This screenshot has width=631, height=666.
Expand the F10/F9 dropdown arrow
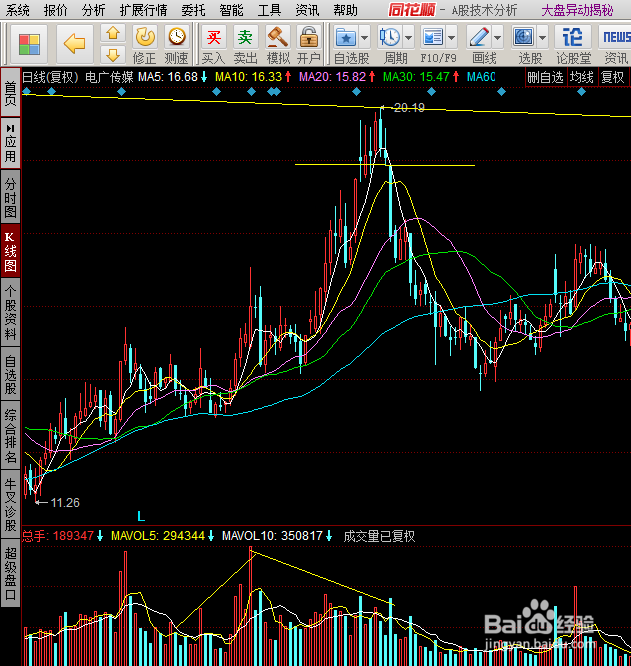tap(452, 37)
